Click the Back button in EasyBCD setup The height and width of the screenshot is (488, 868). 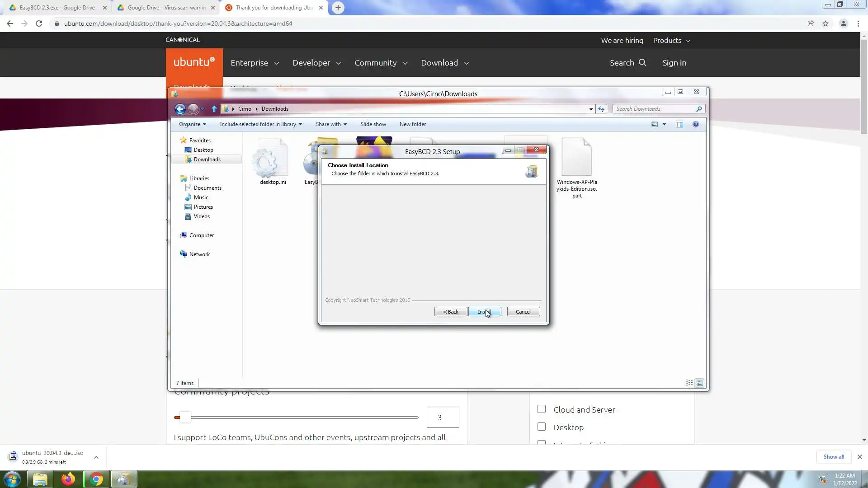pos(451,312)
